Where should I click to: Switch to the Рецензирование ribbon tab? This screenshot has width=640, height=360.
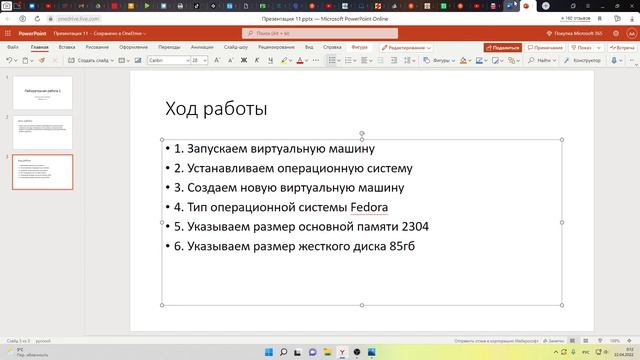(x=276, y=47)
